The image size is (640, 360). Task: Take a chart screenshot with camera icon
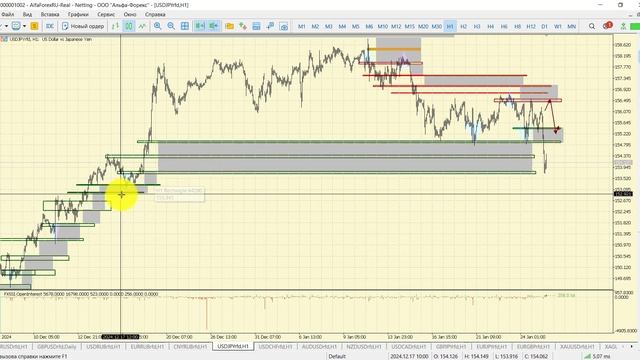point(284,26)
